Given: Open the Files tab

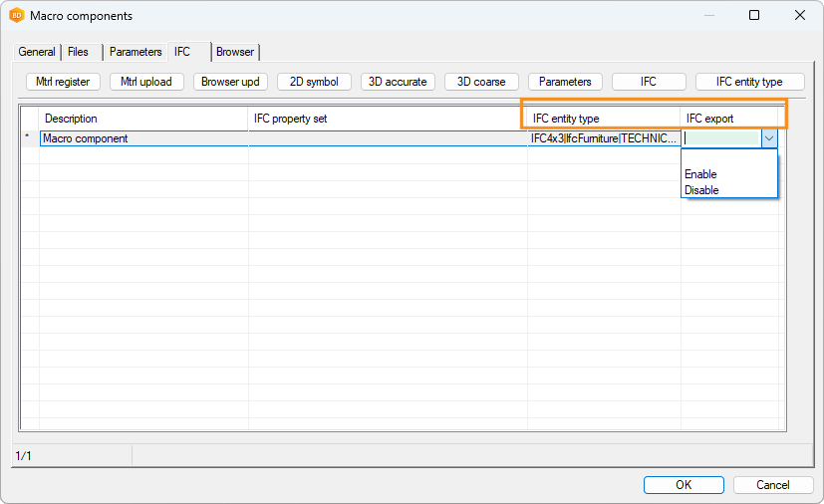Looking at the screenshot, I should pyautogui.click(x=79, y=52).
